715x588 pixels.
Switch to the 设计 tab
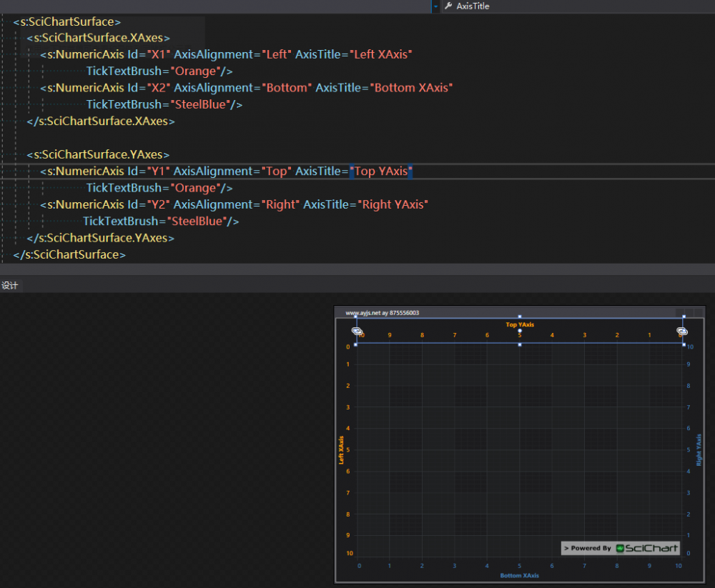(x=10, y=286)
